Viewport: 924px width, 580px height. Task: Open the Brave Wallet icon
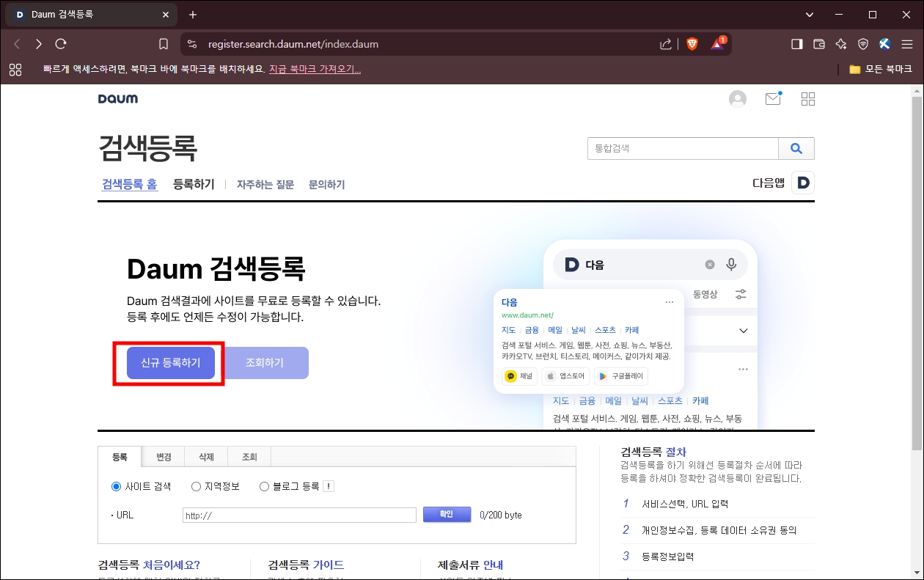819,44
